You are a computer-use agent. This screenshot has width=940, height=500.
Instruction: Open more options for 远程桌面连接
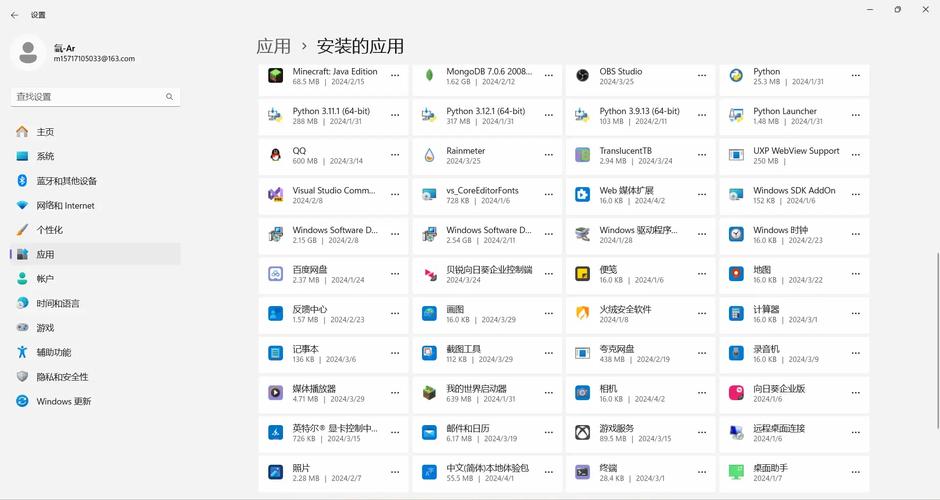(x=855, y=432)
